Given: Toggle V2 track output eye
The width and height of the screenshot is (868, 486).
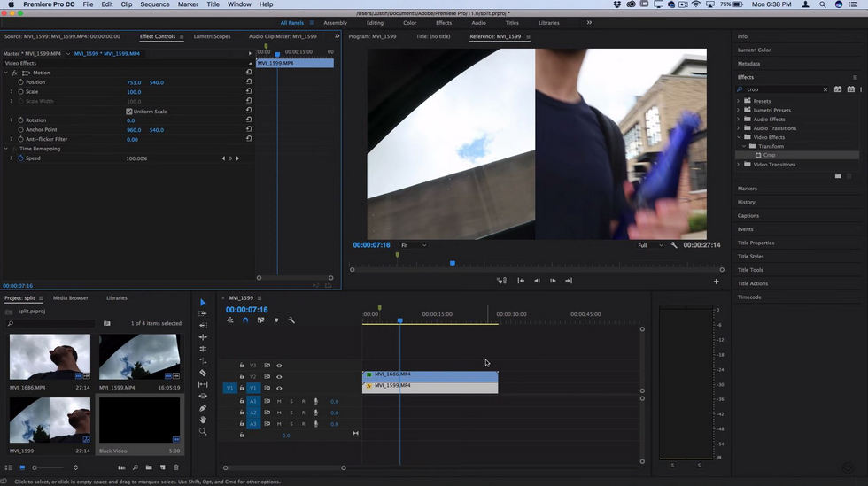Looking at the screenshot, I should [x=279, y=377].
